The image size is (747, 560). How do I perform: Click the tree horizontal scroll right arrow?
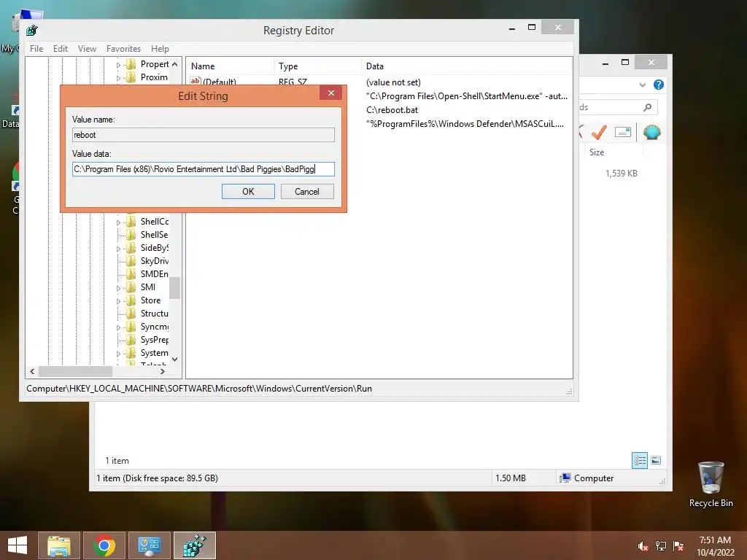(x=163, y=371)
